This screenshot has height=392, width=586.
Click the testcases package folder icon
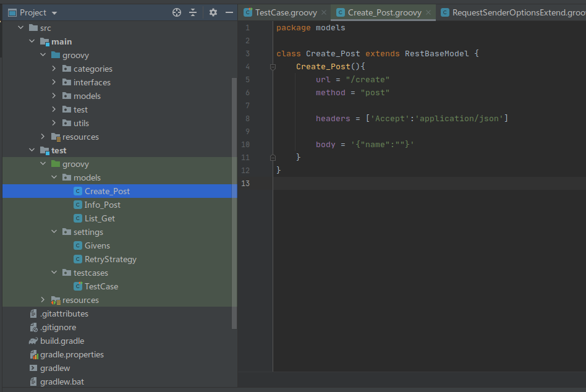pos(67,273)
